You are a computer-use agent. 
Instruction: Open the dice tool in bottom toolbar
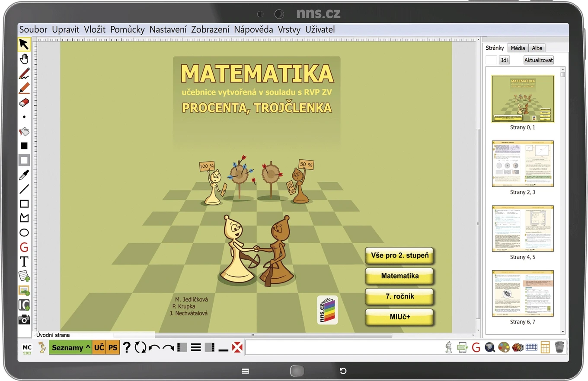518,347
